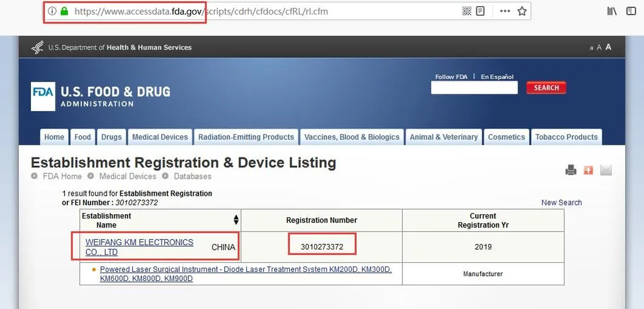Click the FDA logo
Screen dimensions: 644x309
(43, 96)
